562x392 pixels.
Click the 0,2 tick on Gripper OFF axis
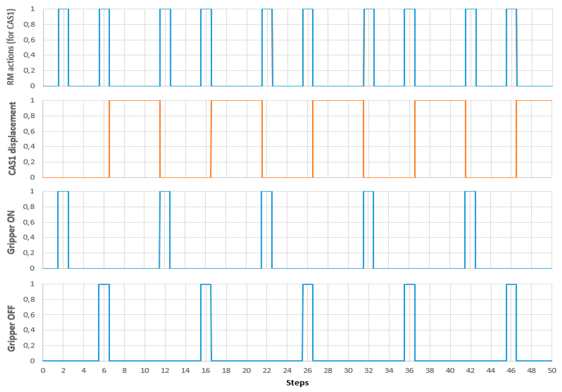tap(29, 345)
